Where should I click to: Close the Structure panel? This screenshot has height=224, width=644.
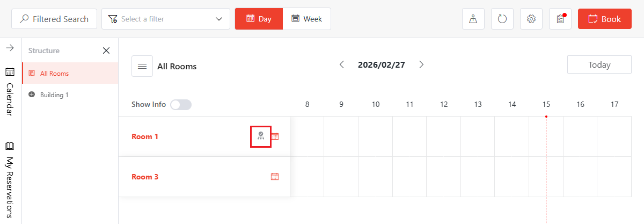(106, 50)
